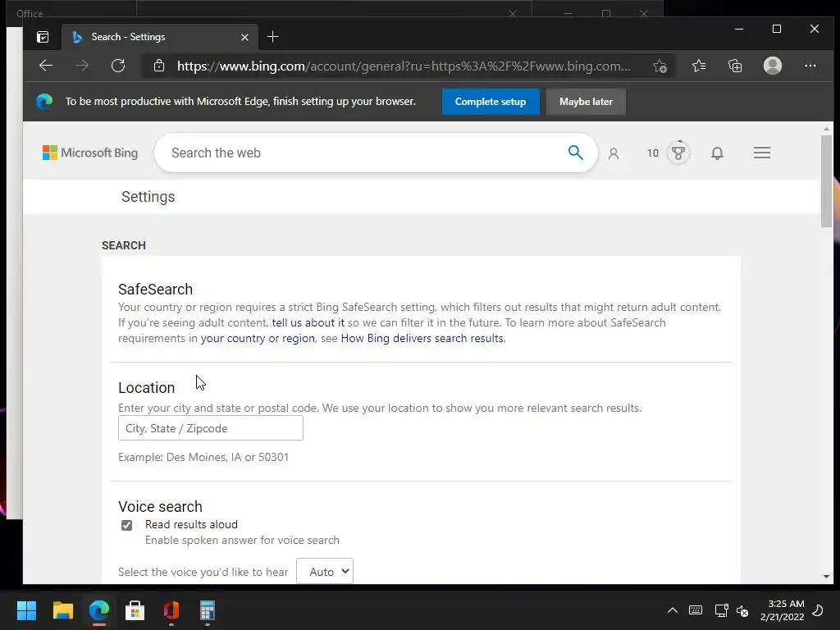Click the Microsoft Bing logo

[90, 153]
